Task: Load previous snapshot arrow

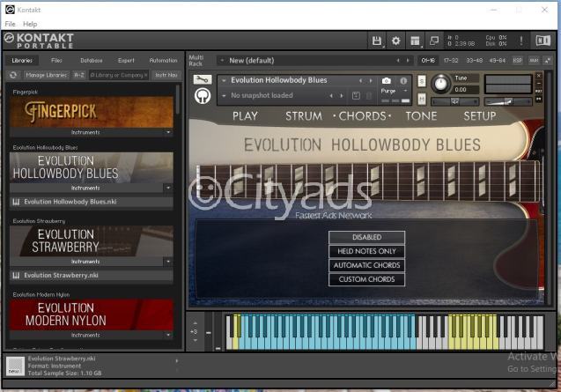Action: pos(331,96)
